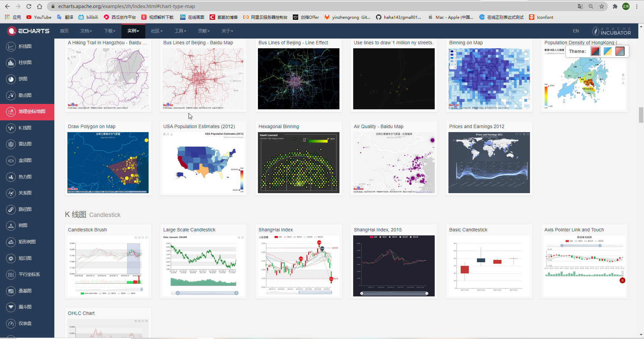Screen dimensions: 644x339
Task: Open the Iconfont bookmark
Action: pyautogui.click(x=541, y=17)
